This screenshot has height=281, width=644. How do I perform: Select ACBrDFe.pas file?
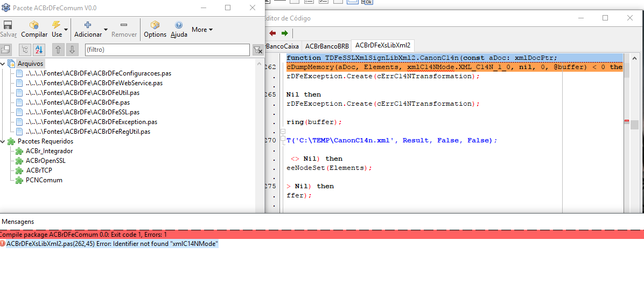(x=79, y=102)
